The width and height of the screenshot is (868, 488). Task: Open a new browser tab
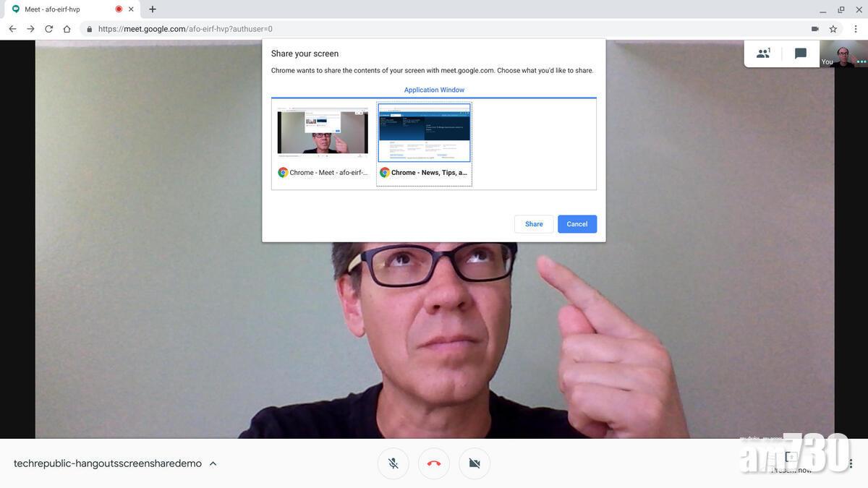coord(153,9)
